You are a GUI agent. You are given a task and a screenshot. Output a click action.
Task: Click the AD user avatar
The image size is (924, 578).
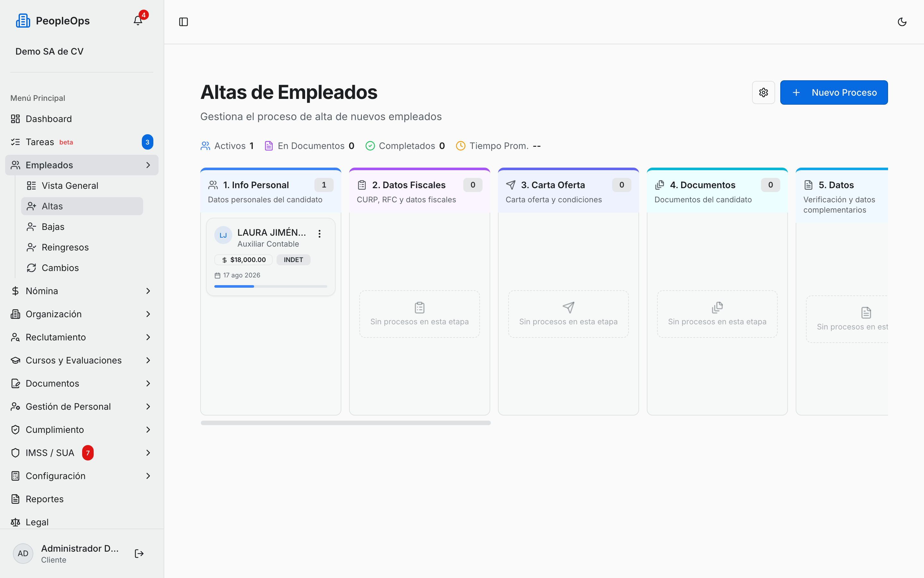coord(23,554)
